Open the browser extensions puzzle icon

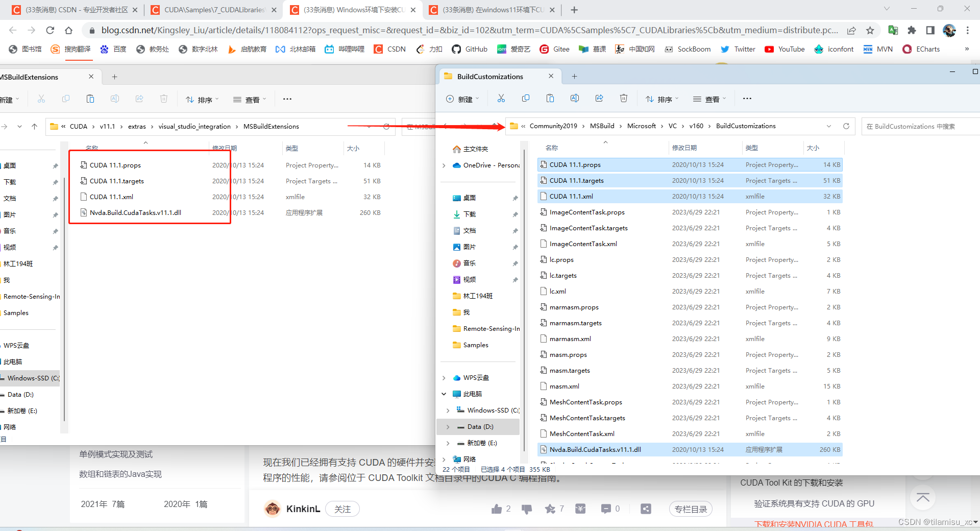coord(912,31)
